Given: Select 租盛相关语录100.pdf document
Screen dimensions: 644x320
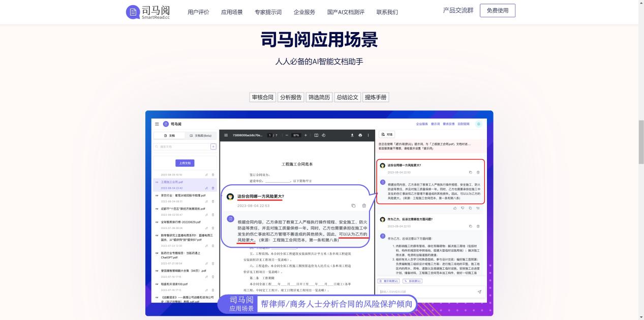Looking at the screenshot, I should click(174, 284).
